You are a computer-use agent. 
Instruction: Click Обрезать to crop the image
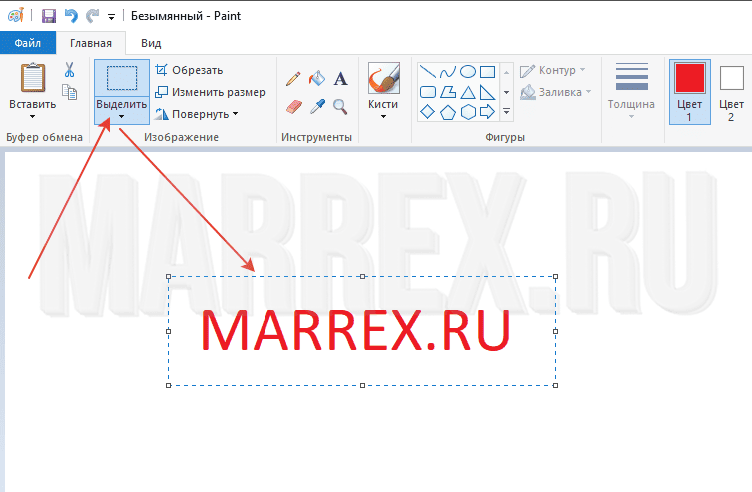(x=189, y=70)
